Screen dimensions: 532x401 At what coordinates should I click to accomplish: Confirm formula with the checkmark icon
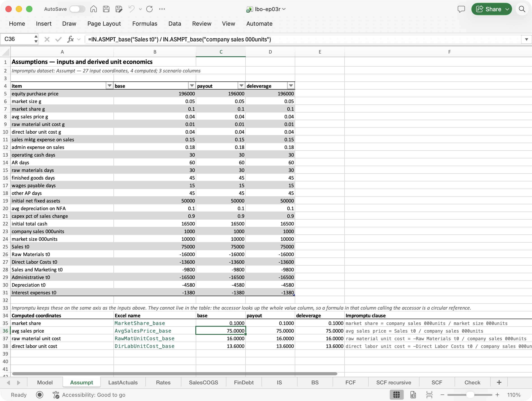59,39
